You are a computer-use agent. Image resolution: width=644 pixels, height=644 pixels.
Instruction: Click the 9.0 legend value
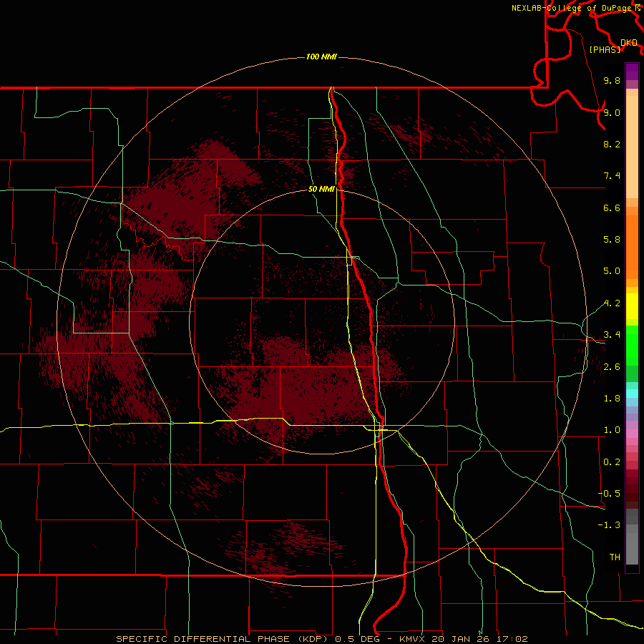point(612,112)
